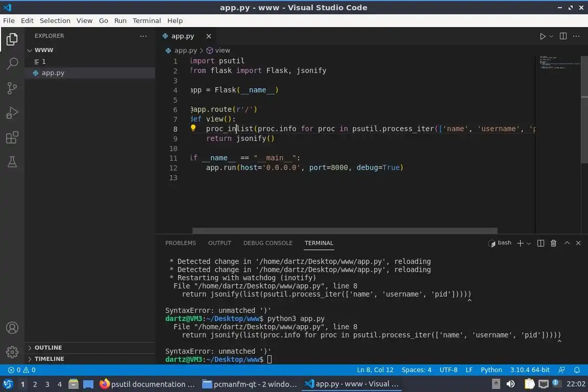The width and height of the screenshot is (588, 392).
Task: Open the Extensions view icon
Action: coord(12,137)
